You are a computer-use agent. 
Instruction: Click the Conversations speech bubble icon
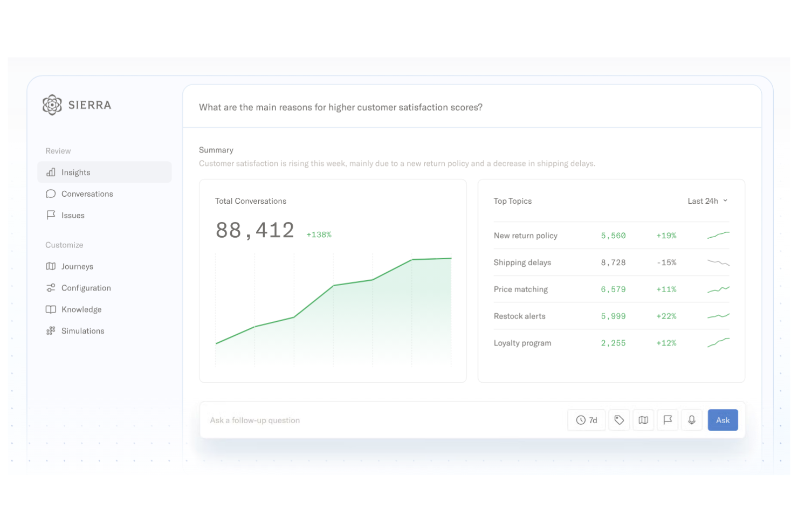[x=51, y=194]
